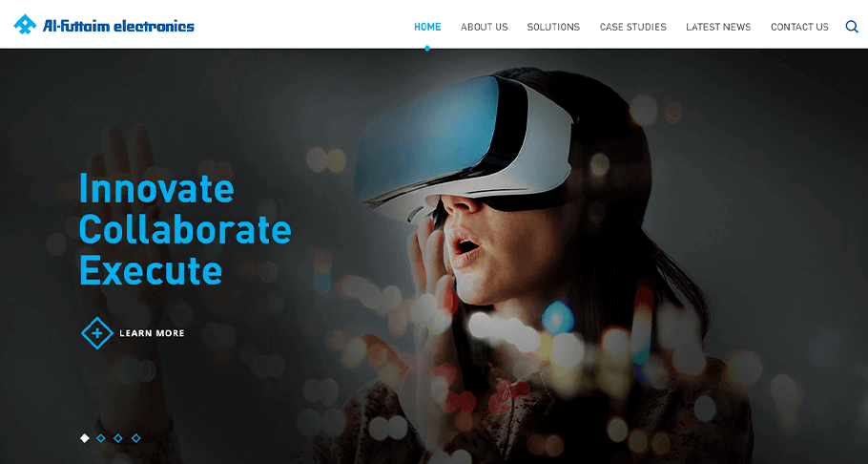Click the diamond plus icon beside Learn More
868x464 pixels.
(x=97, y=333)
